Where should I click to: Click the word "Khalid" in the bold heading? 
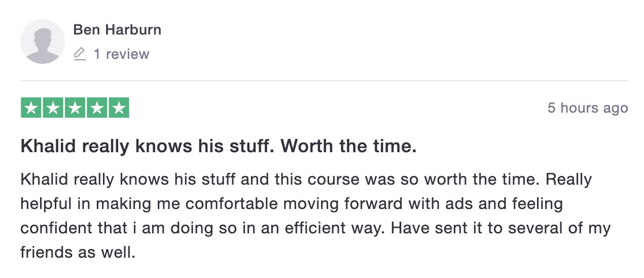(x=49, y=147)
